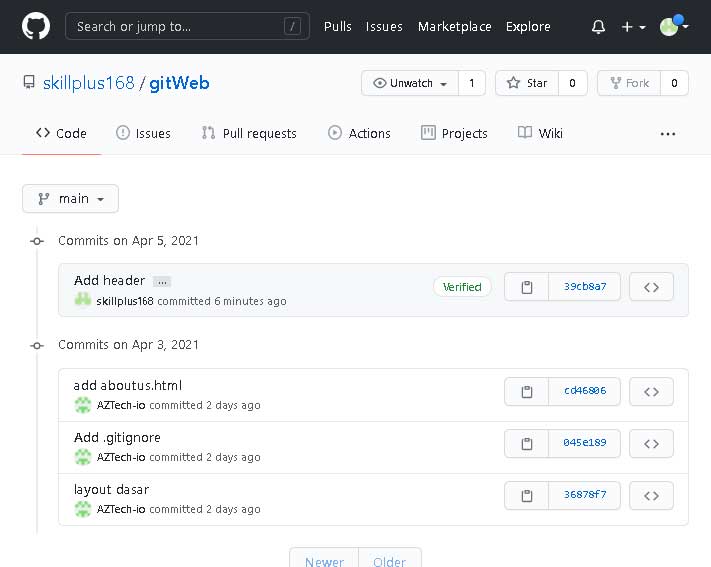The width and height of the screenshot is (711, 567).
Task: Browse repository at the 045e189 commit
Action: [x=651, y=443]
